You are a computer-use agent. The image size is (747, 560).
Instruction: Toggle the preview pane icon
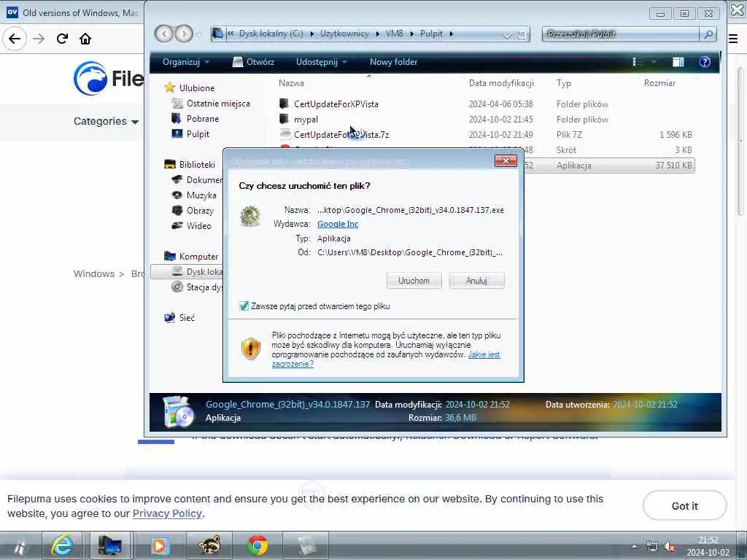tap(678, 62)
